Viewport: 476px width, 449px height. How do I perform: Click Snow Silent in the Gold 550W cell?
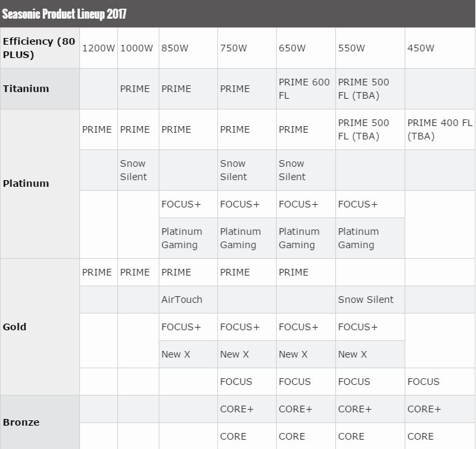pos(366,300)
